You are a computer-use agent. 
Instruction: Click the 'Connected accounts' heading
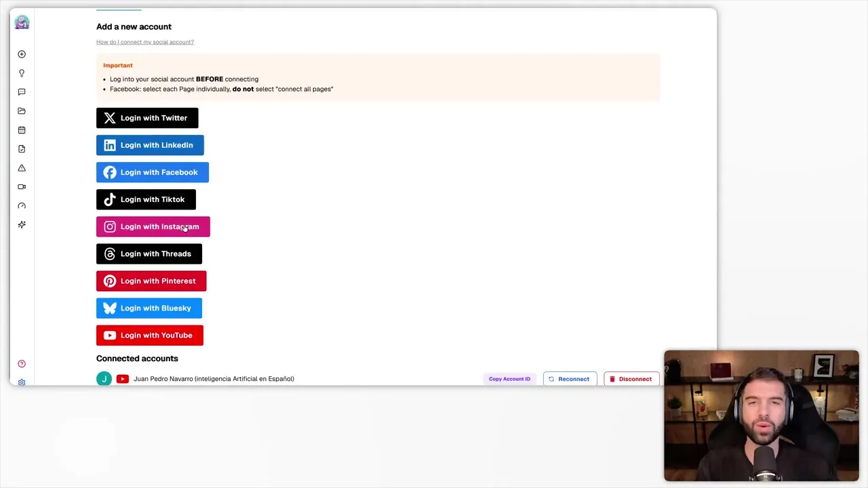pyautogui.click(x=137, y=359)
